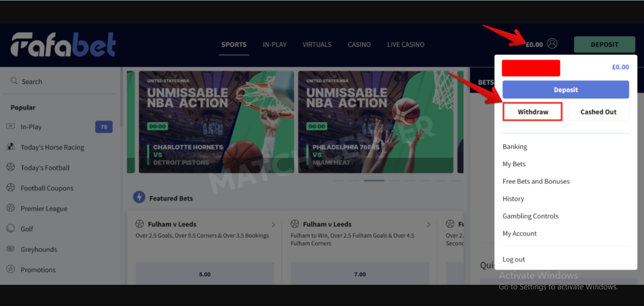Open the user account profile icon
The height and width of the screenshot is (306, 644).
pyautogui.click(x=552, y=43)
